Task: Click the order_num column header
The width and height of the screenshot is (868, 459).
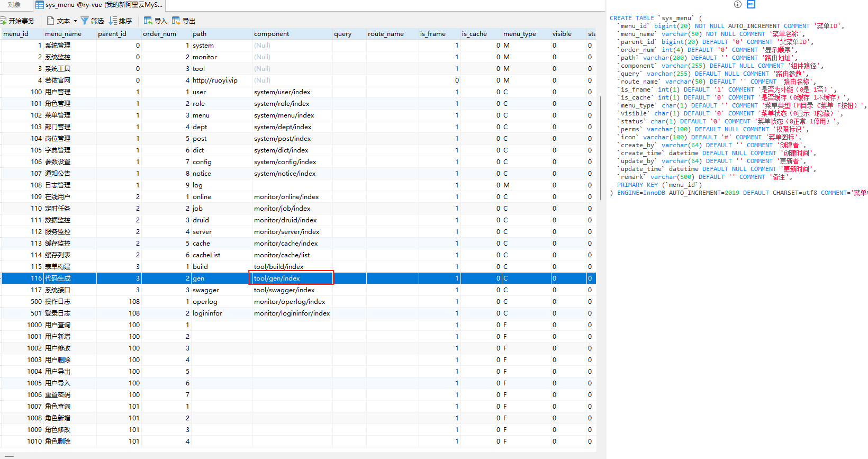Action: (166, 33)
